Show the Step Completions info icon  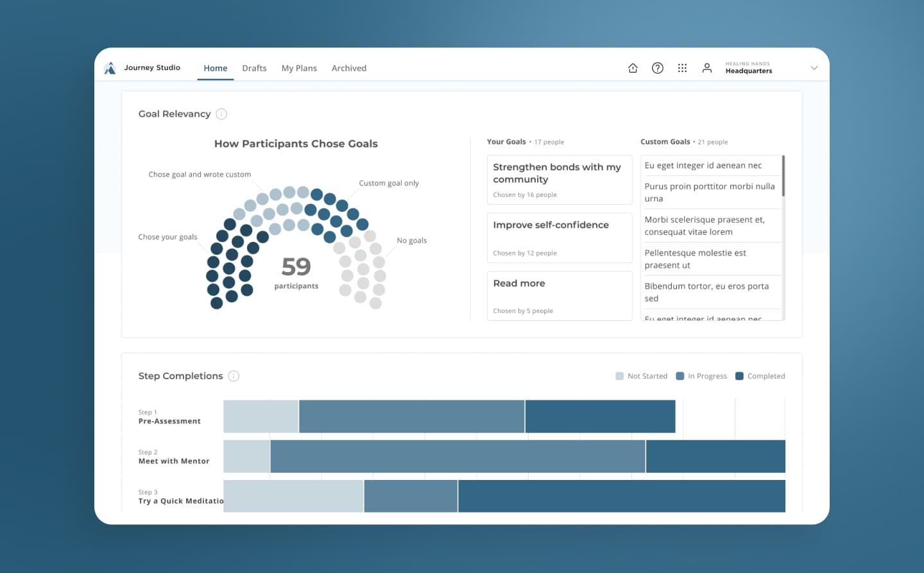click(x=234, y=376)
